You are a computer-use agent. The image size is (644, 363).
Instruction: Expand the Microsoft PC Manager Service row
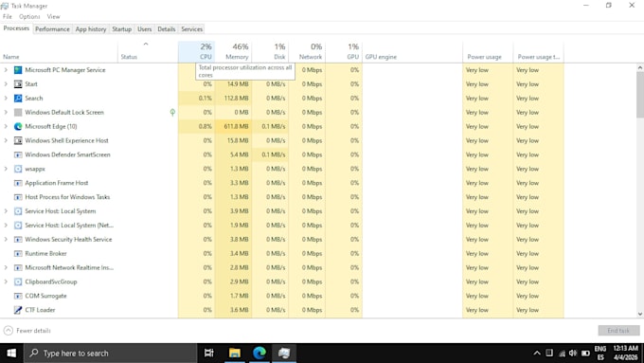click(6, 70)
